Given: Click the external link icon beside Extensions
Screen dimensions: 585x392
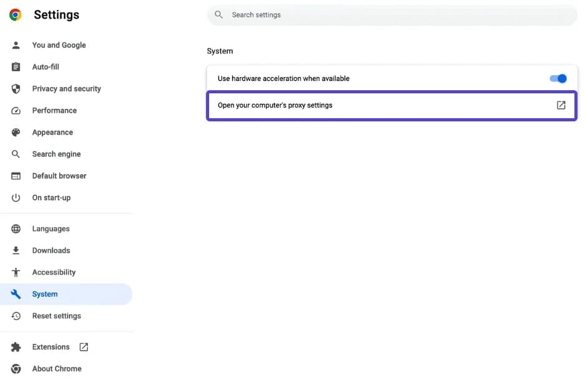Looking at the screenshot, I should tap(83, 347).
